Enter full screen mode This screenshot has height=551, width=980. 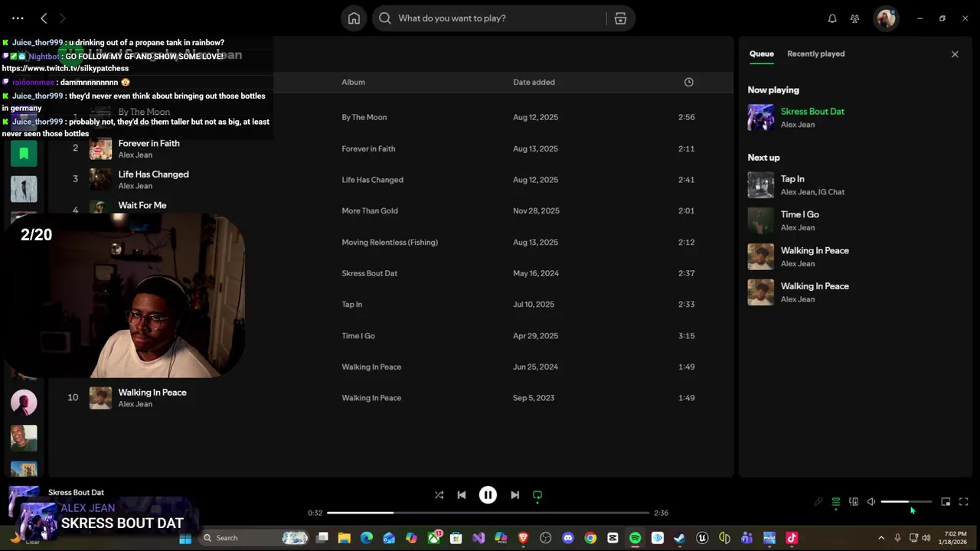(964, 502)
